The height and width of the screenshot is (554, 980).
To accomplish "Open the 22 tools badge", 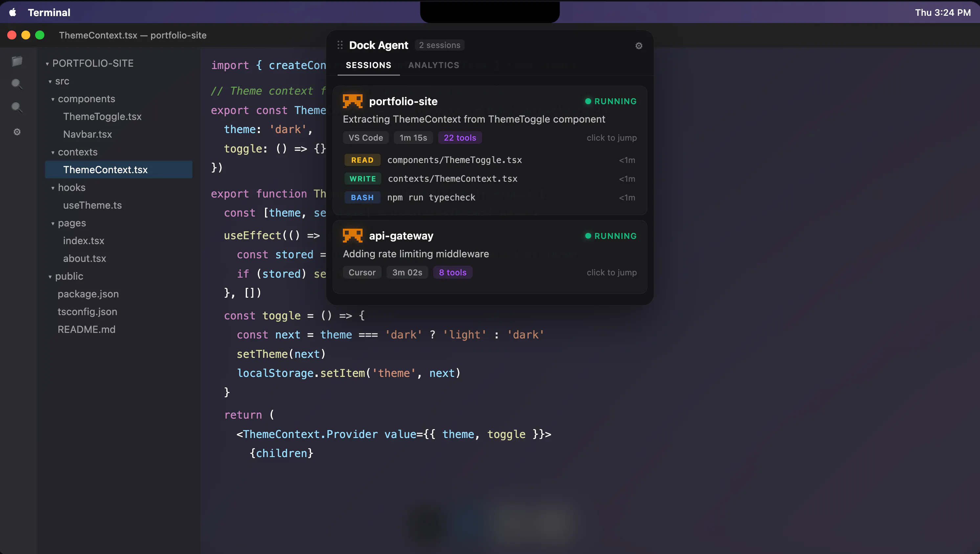I will [x=460, y=138].
